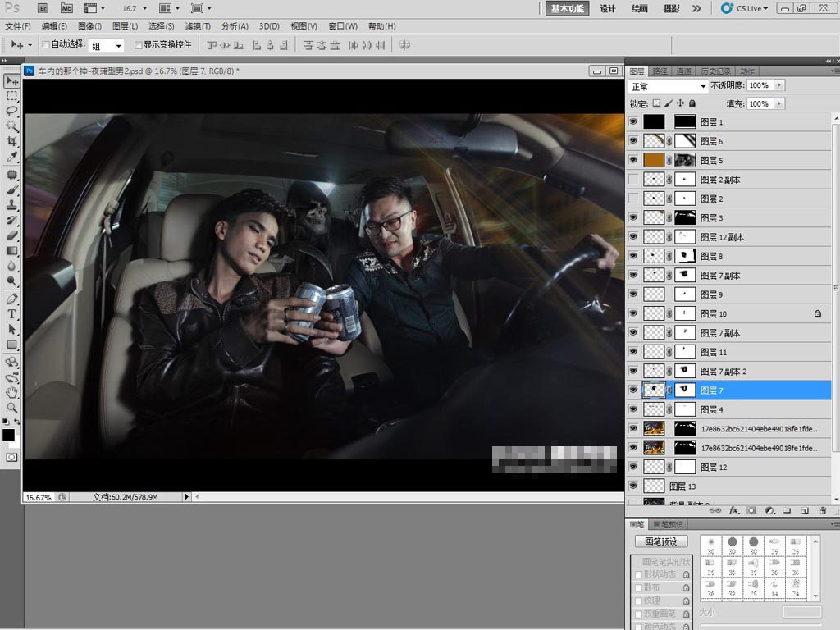840x630 pixels.
Task: Open the 填充 fill slider arrow
Action: [779, 103]
